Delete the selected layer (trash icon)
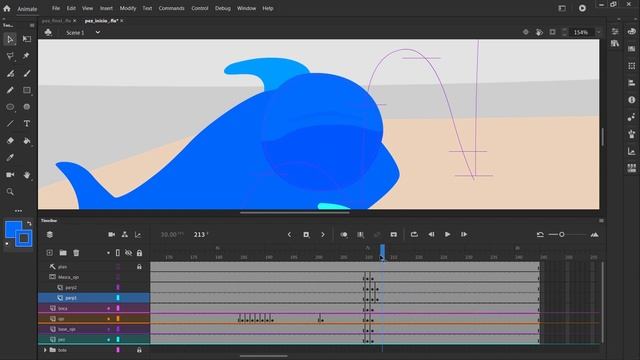The height and width of the screenshot is (360, 640). [x=76, y=253]
